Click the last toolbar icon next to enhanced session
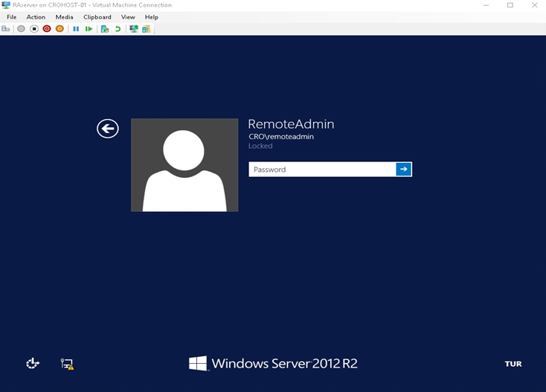 click(x=147, y=29)
